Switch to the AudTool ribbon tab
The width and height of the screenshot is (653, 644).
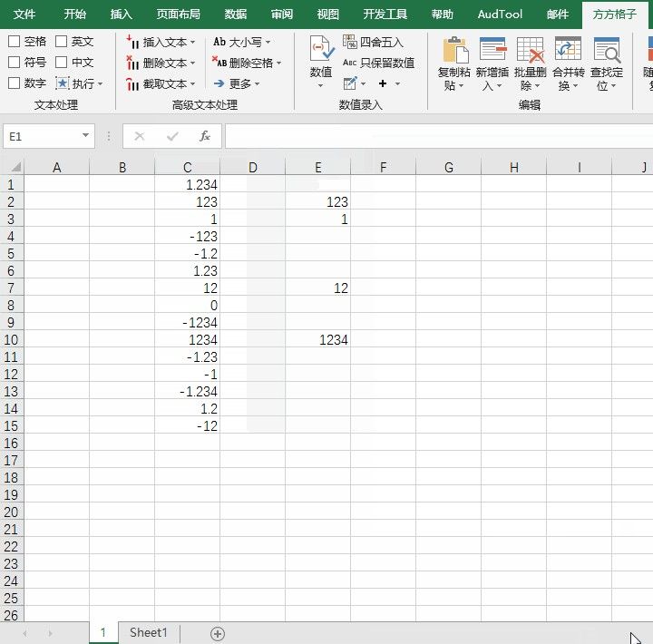[500, 15]
